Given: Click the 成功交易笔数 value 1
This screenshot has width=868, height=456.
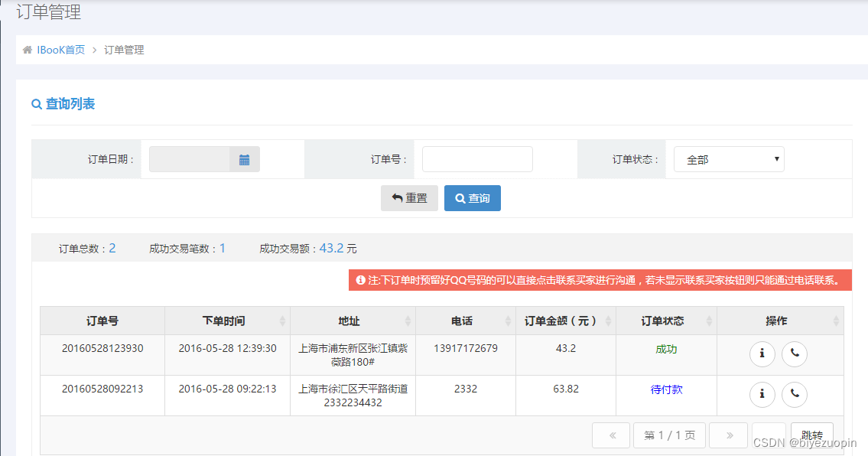Looking at the screenshot, I should (x=223, y=248).
